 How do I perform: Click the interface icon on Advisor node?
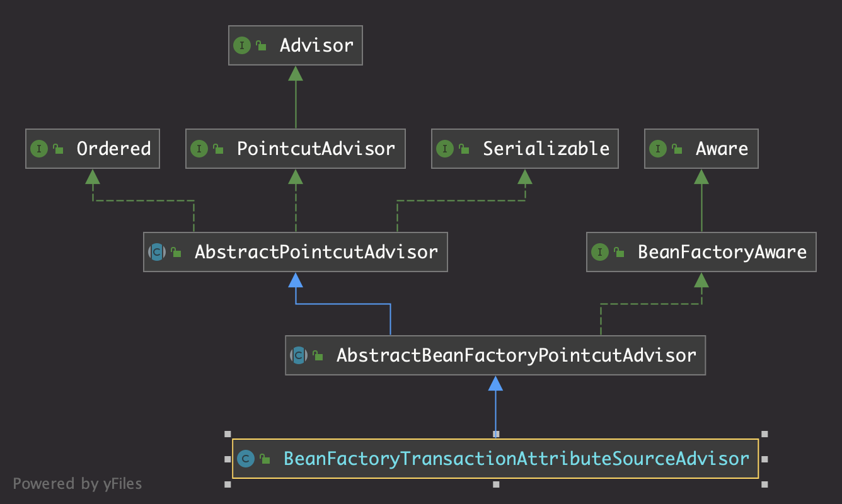click(x=241, y=45)
